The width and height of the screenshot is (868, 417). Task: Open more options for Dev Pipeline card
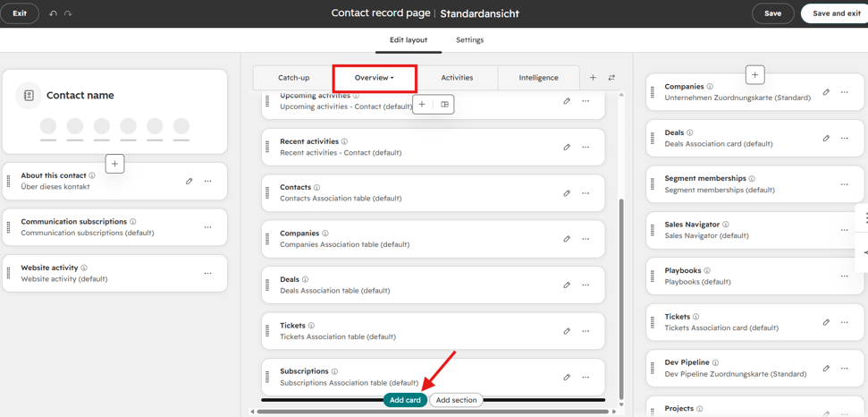[x=845, y=369]
